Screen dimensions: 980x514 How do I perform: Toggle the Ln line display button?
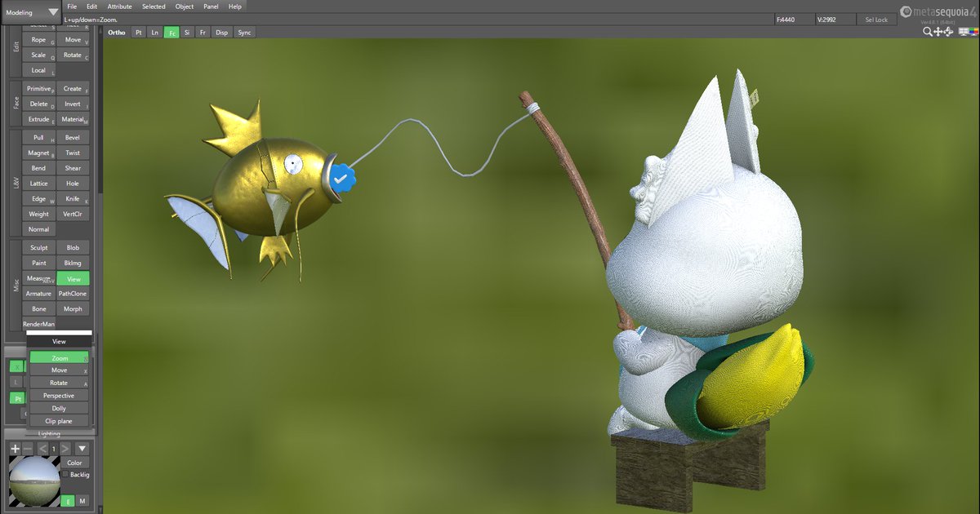click(154, 32)
